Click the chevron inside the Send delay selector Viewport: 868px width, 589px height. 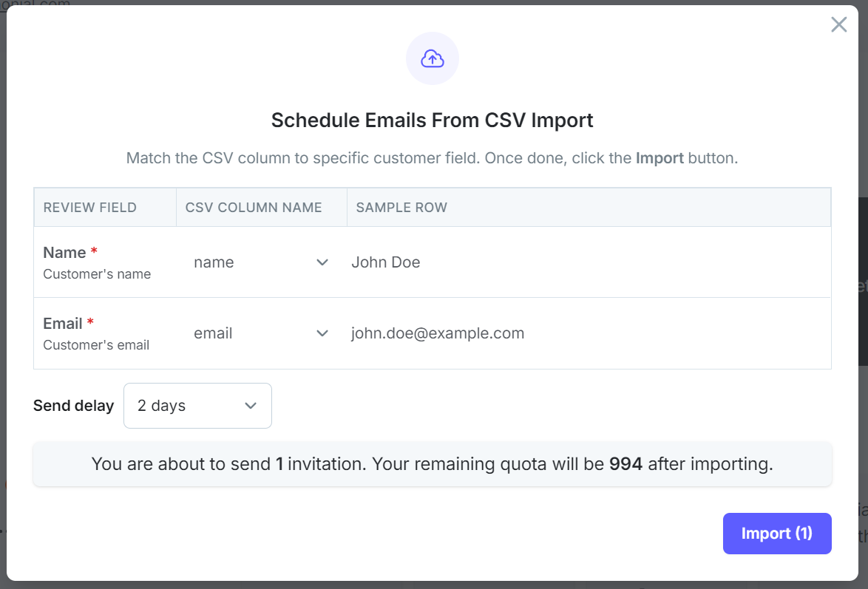[x=251, y=406]
